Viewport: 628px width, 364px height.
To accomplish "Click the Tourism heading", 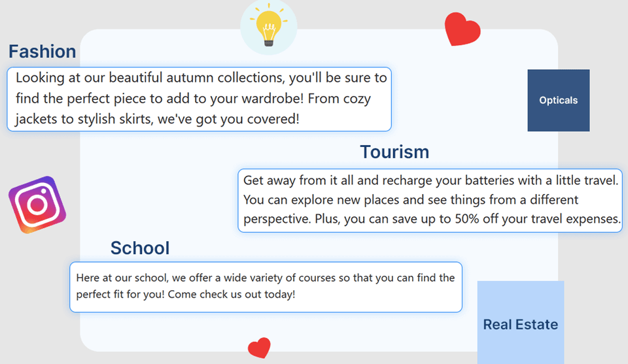I will 394,152.
